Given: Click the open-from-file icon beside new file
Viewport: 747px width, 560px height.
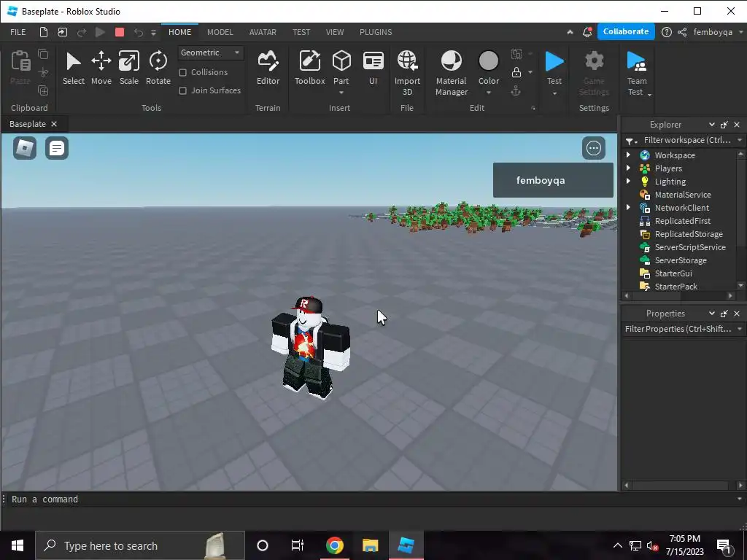Looking at the screenshot, I should pyautogui.click(x=63, y=32).
